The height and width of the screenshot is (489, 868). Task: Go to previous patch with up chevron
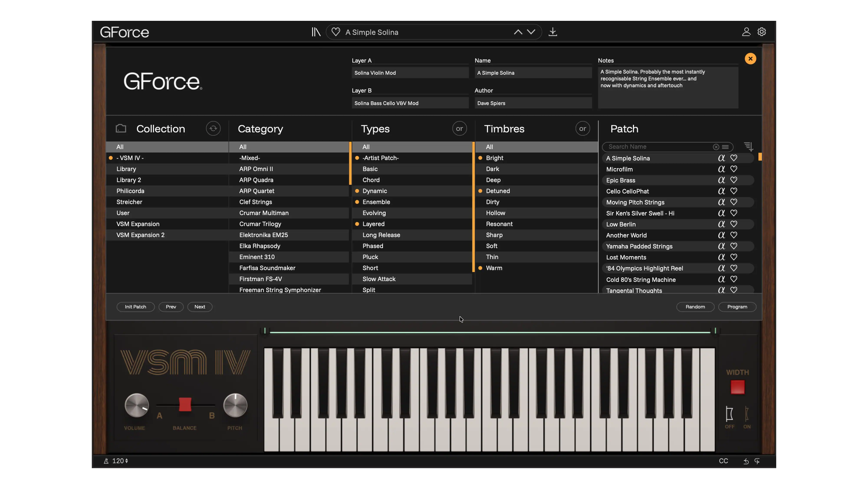click(518, 32)
